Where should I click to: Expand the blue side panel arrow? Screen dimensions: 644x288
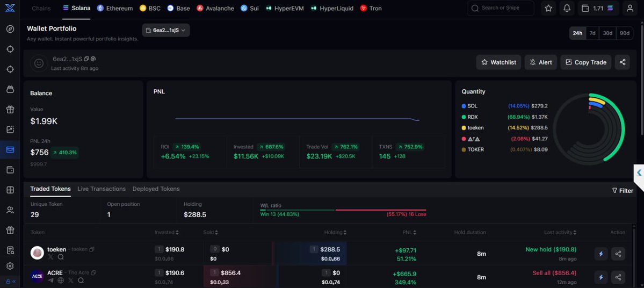tap(639, 172)
